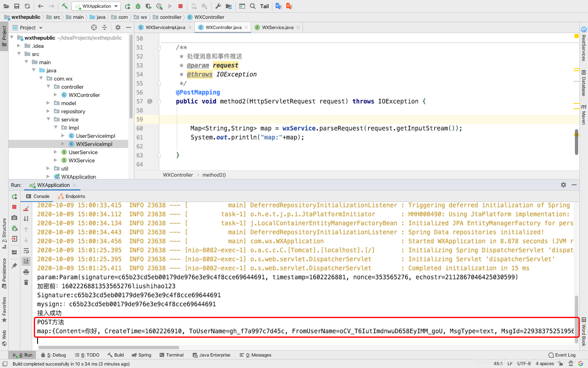Click the Tail button in toolbar
The width and height of the screenshot is (588, 368).
click(265, 6)
